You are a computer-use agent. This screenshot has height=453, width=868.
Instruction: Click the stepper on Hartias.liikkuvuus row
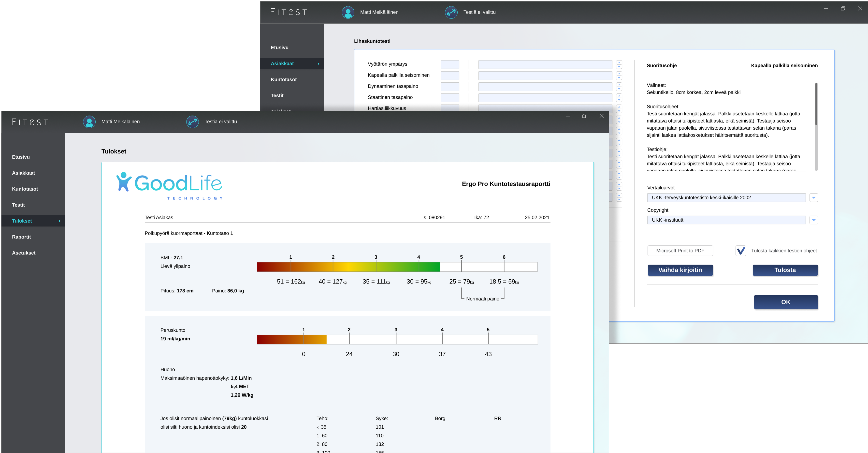619,109
